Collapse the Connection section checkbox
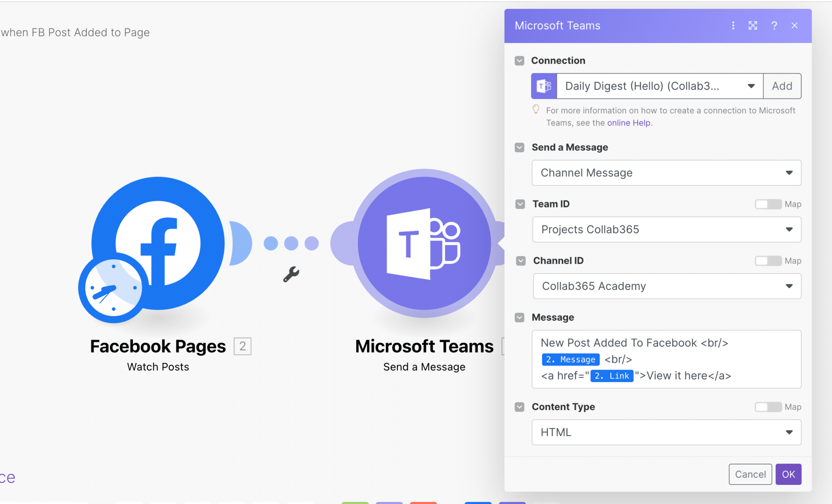 (519, 60)
